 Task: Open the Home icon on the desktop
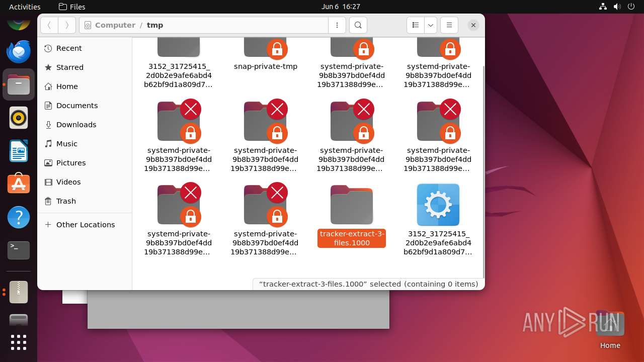(610, 330)
